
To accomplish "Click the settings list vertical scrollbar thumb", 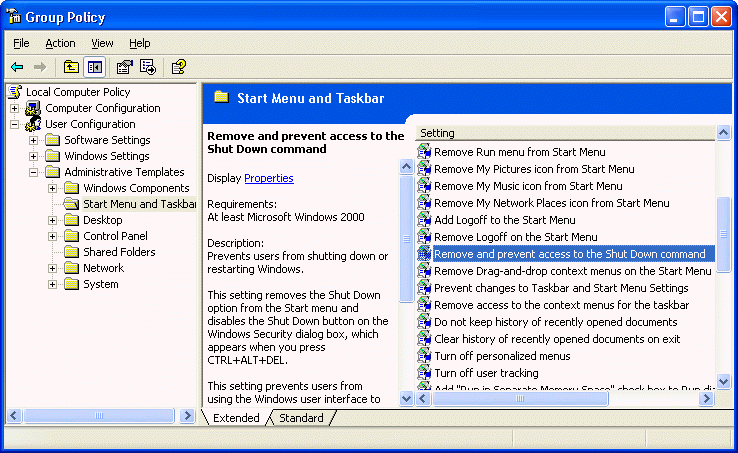I will 723,234.
